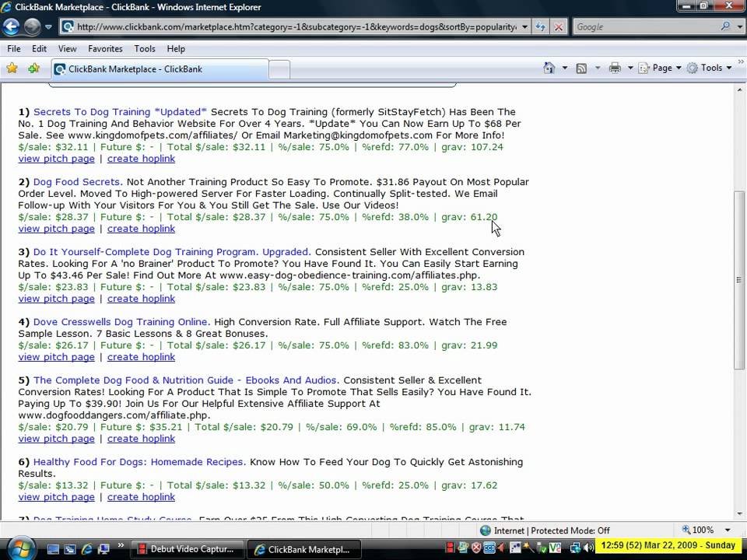This screenshot has height=560, width=747.
Task: Open the Favorites menu
Action: click(x=105, y=48)
